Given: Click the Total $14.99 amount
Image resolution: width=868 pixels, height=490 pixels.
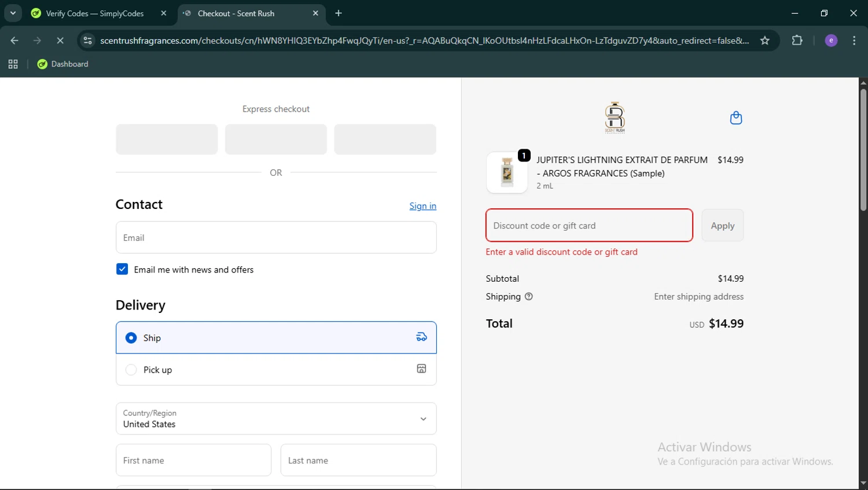Looking at the screenshot, I should (726, 323).
